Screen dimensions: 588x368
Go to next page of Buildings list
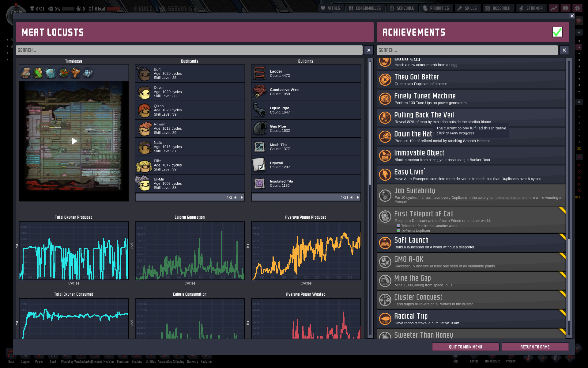click(x=358, y=197)
